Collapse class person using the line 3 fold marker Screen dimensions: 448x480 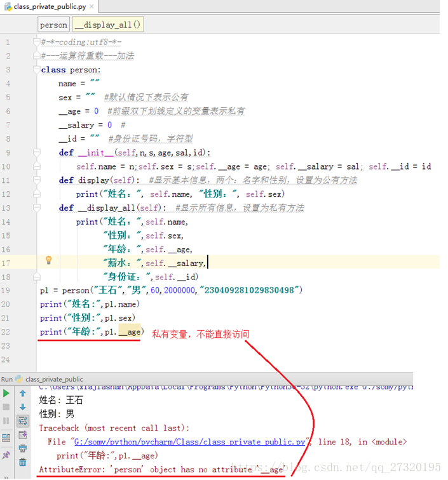pyautogui.click(x=36, y=69)
